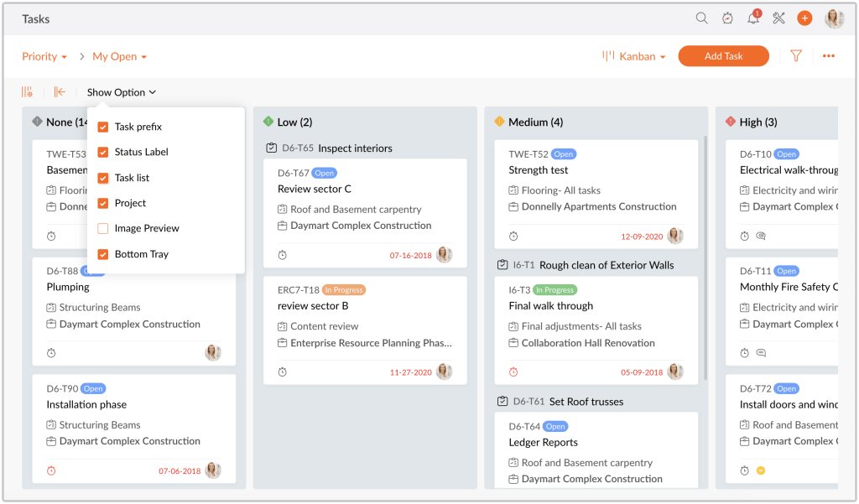Open filters using the funnel icon
Image resolution: width=859 pixels, height=504 pixels.
[794, 55]
